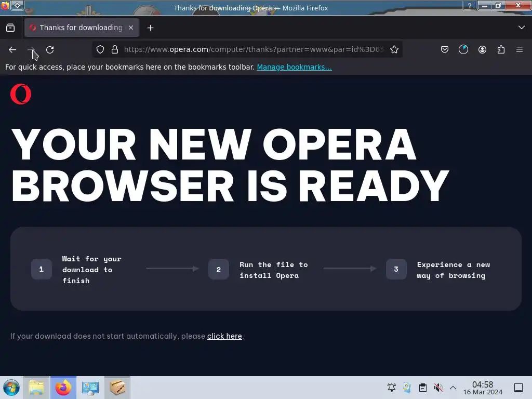532x399 pixels.
Task: Go back to the previous page
Action: [x=12, y=49]
